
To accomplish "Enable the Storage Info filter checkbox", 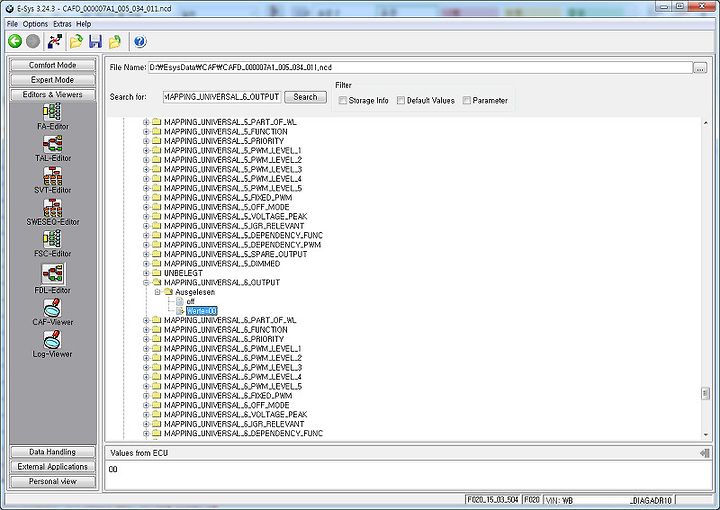I will click(343, 100).
